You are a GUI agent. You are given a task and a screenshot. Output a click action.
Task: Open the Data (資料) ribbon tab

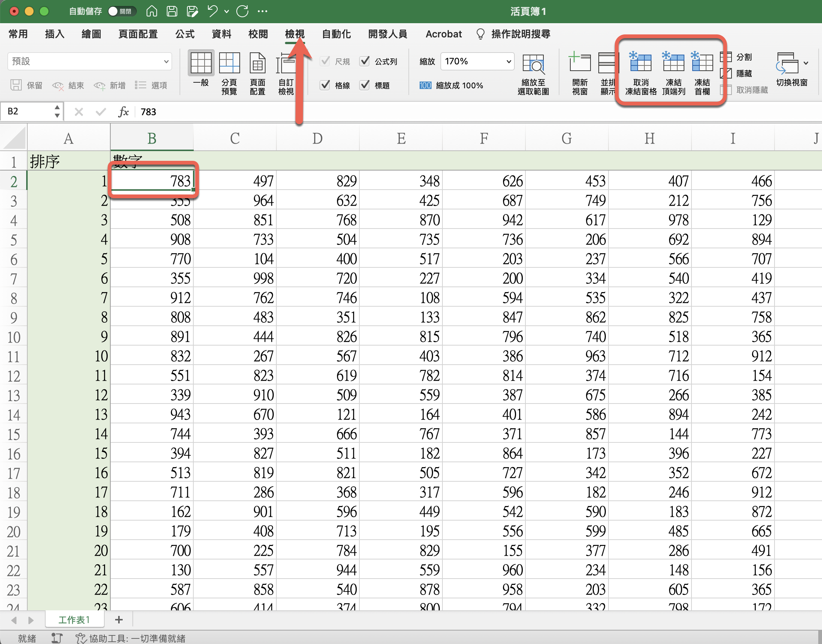[x=221, y=34]
